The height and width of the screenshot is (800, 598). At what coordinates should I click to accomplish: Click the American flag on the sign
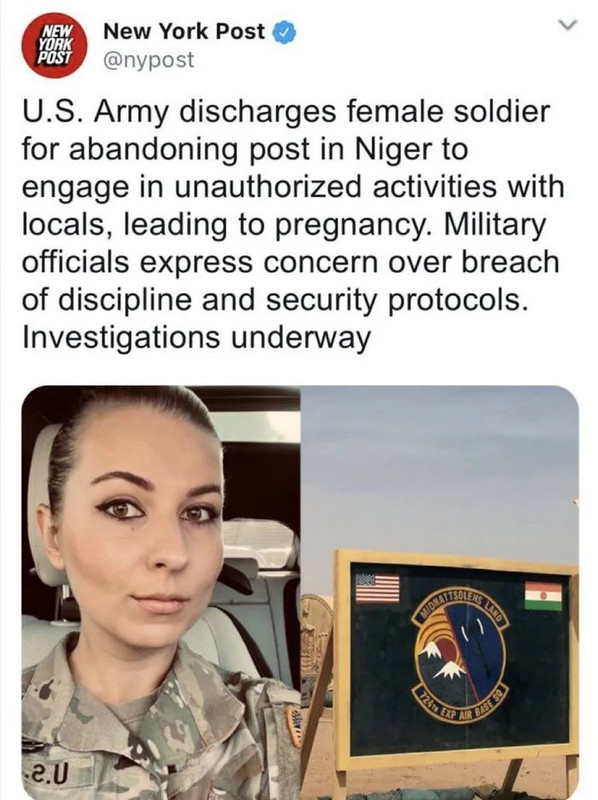pyautogui.click(x=377, y=588)
